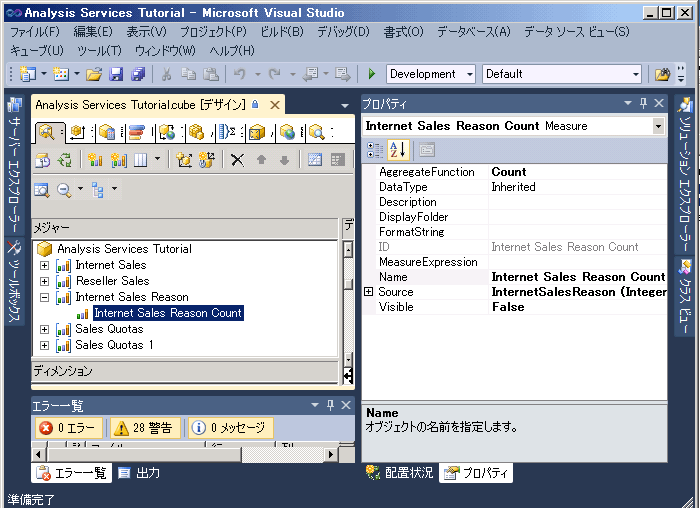The width and height of the screenshot is (700, 508).
Task: Start deployment with the green play icon
Action: pyautogui.click(x=371, y=74)
